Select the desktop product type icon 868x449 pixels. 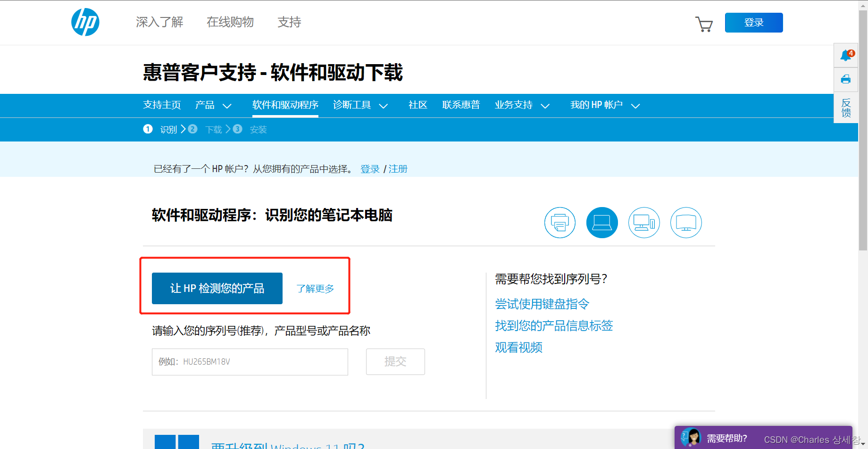point(644,223)
